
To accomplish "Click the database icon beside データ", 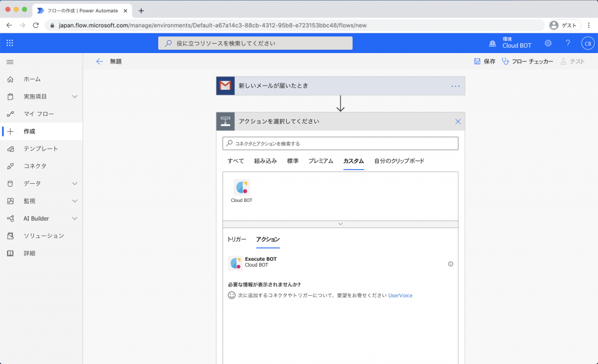I will point(11,184).
